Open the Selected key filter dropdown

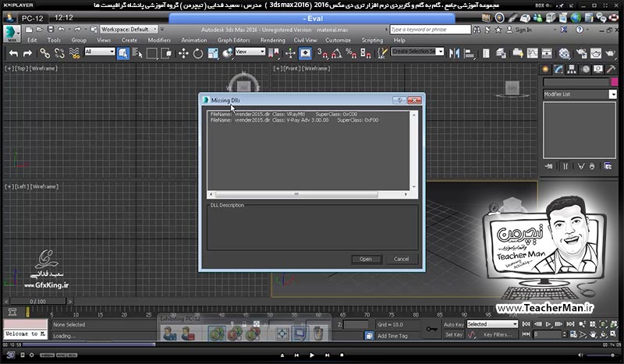point(492,324)
